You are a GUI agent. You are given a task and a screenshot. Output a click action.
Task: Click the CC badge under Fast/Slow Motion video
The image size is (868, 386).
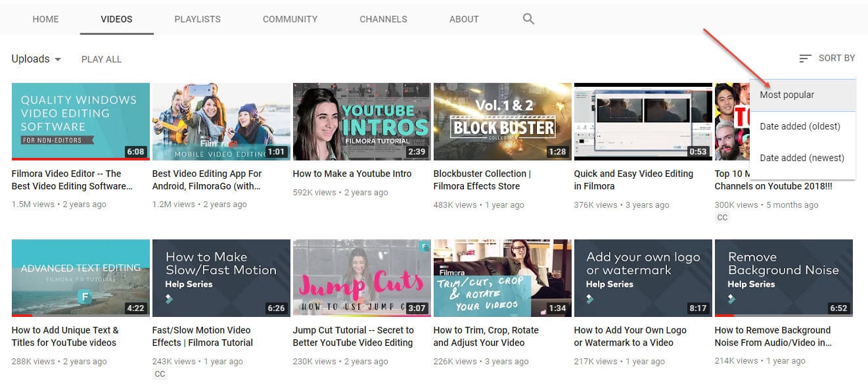click(x=160, y=374)
